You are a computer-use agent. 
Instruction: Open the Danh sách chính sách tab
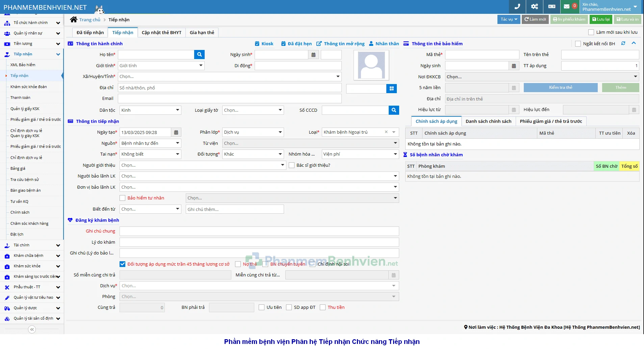[488, 121]
